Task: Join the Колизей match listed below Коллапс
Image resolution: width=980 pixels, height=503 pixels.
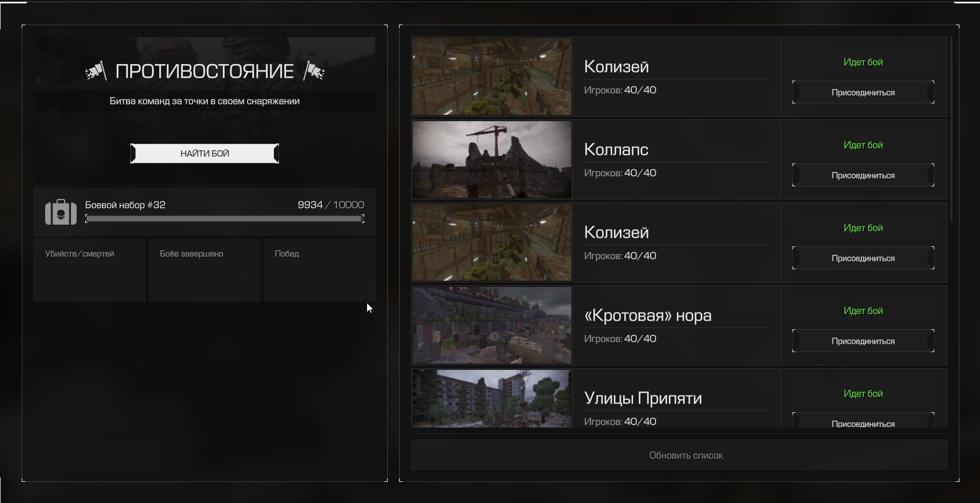Action: tap(863, 258)
